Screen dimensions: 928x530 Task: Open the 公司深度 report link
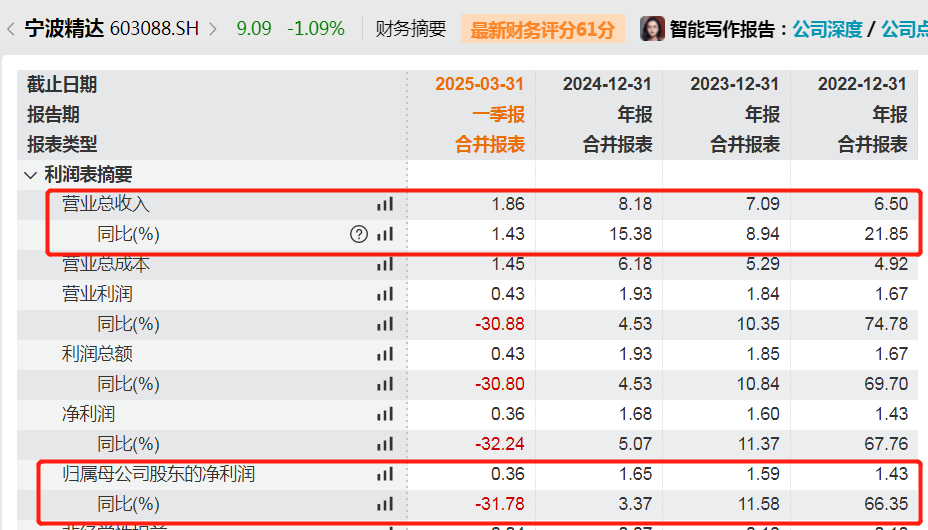point(827,29)
